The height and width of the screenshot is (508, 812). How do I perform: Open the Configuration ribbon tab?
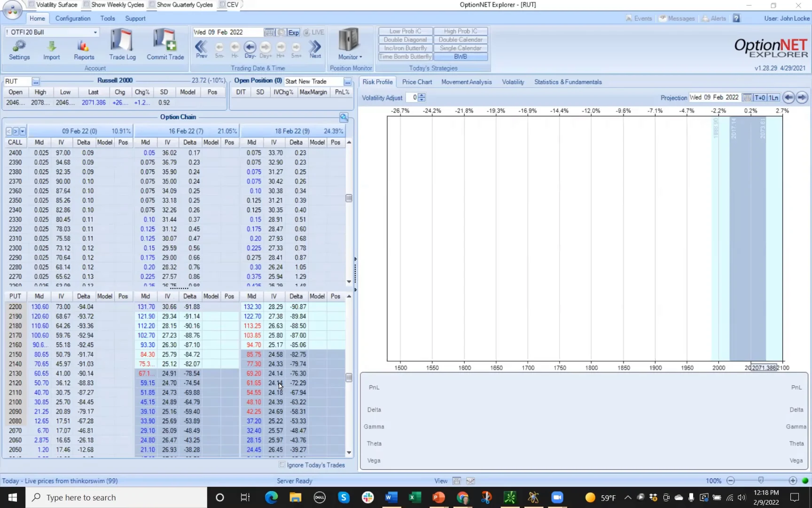[x=73, y=18]
